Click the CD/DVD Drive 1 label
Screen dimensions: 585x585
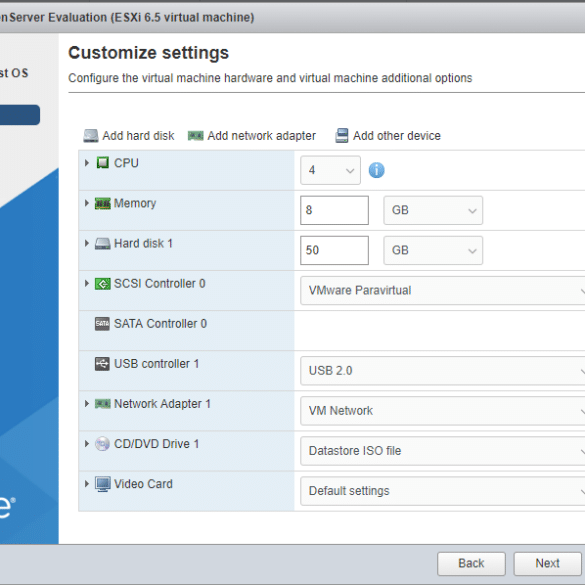coord(156,444)
